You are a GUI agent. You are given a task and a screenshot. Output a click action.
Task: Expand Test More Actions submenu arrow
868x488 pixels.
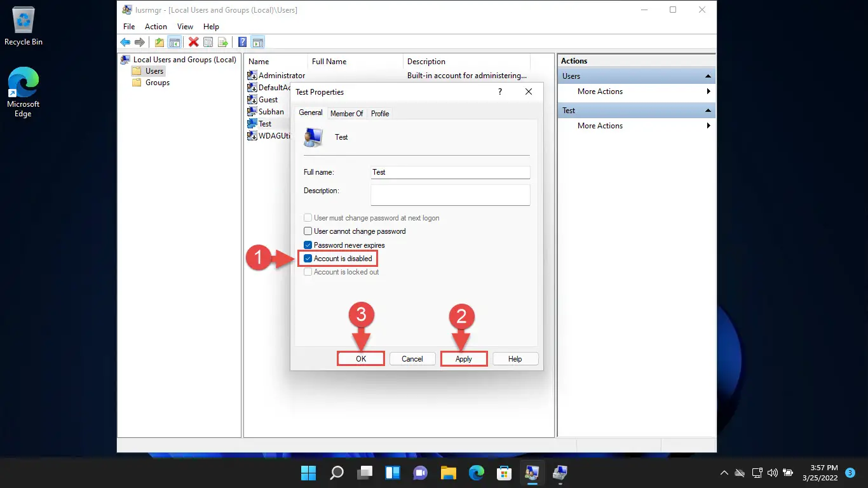(x=709, y=126)
